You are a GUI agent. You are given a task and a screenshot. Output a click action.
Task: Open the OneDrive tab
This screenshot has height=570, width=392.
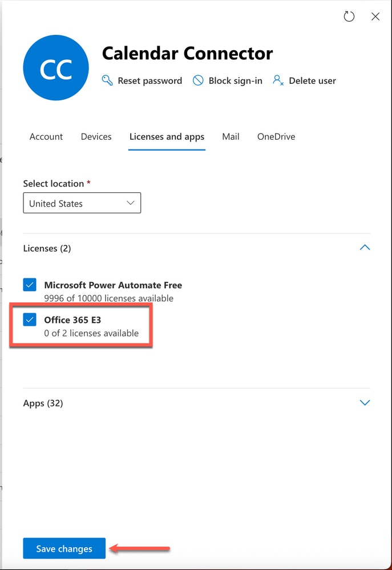click(276, 137)
